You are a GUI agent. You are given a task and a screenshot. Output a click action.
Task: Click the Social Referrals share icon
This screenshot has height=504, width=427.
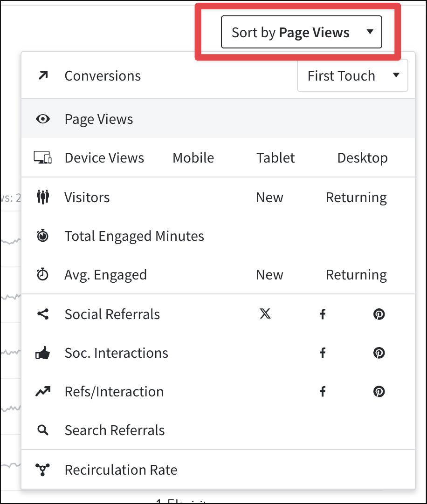[43, 314]
